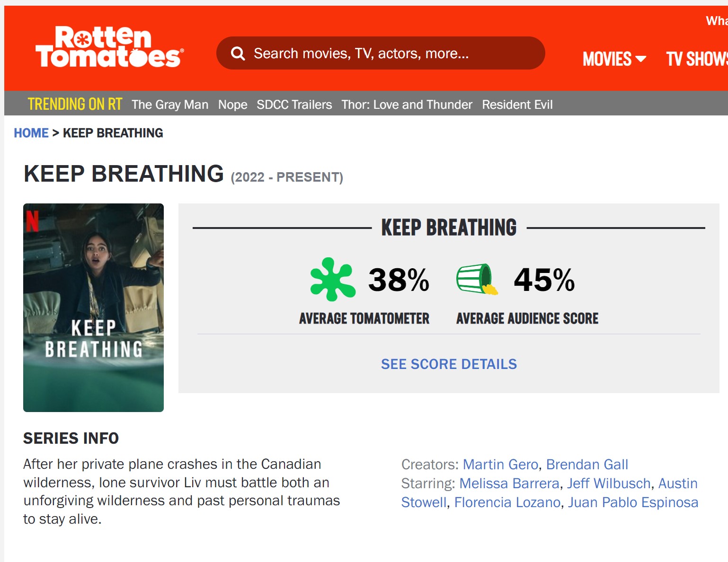Expand the Movies dropdown menu
This screenshot has height=562, width=728.
tap(614, 59)
